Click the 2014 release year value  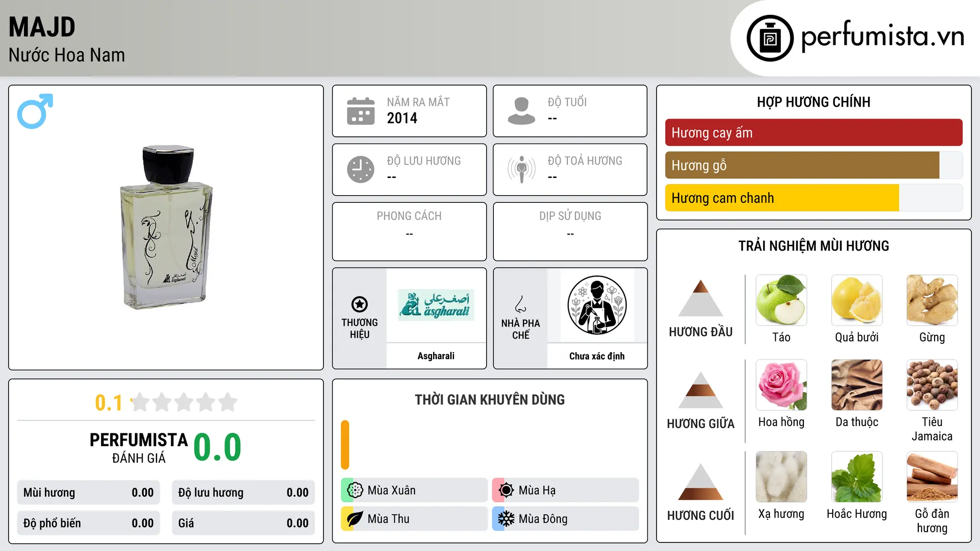pos(402,118)
